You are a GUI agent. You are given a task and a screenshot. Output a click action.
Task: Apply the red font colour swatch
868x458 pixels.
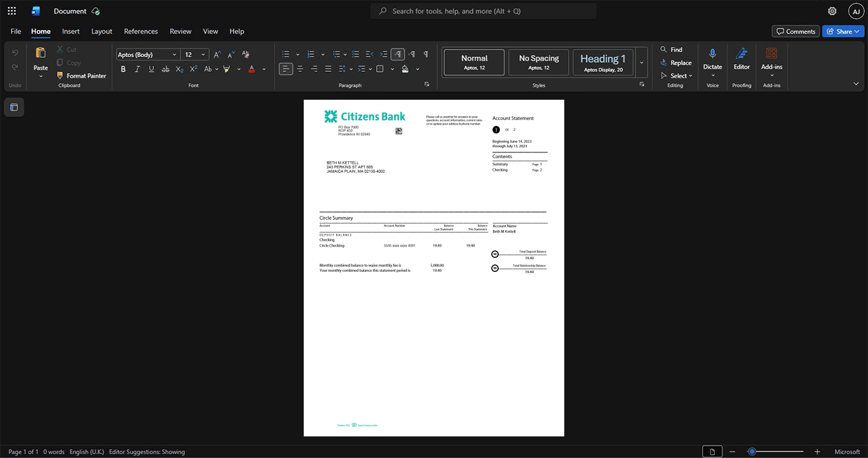point(252,69)
